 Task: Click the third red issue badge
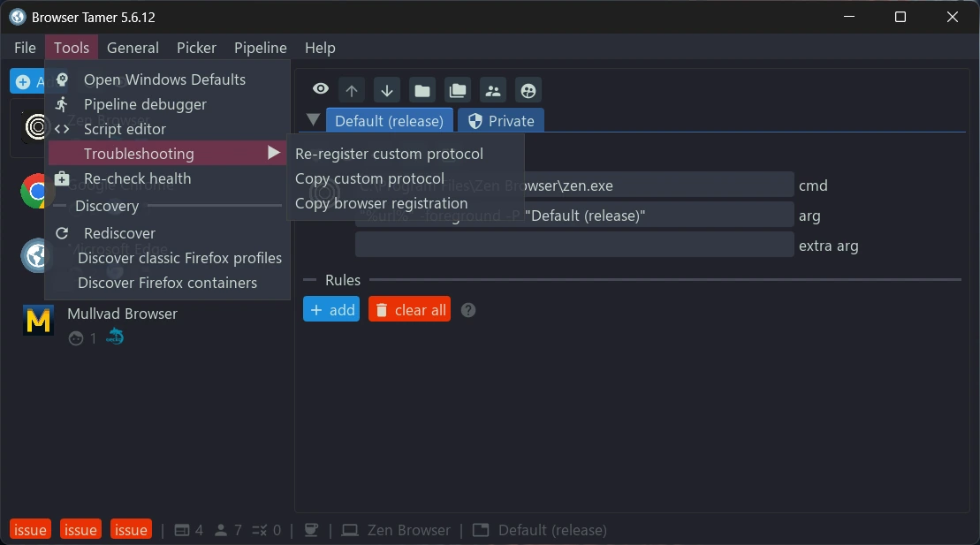pyautogui.click(x=131, y=530)
